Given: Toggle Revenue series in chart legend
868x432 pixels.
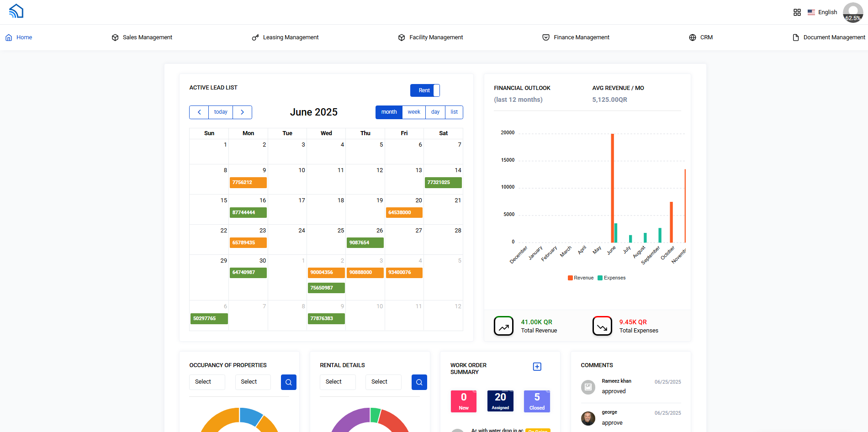Looking at the screenshot, I should tap(581, 278).
